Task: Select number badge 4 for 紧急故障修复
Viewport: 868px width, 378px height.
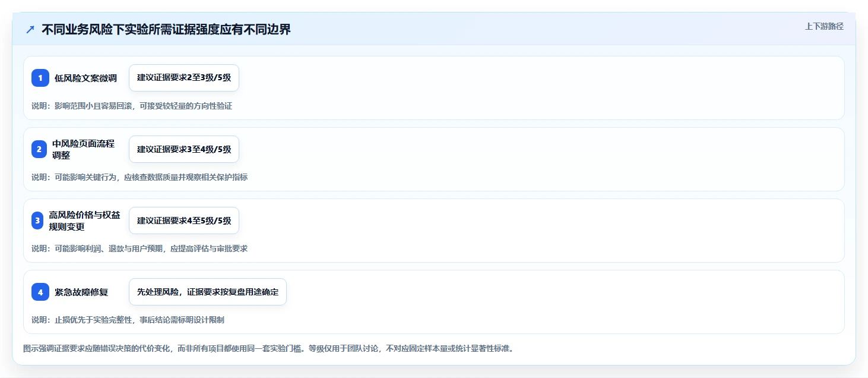Action: 40,292
